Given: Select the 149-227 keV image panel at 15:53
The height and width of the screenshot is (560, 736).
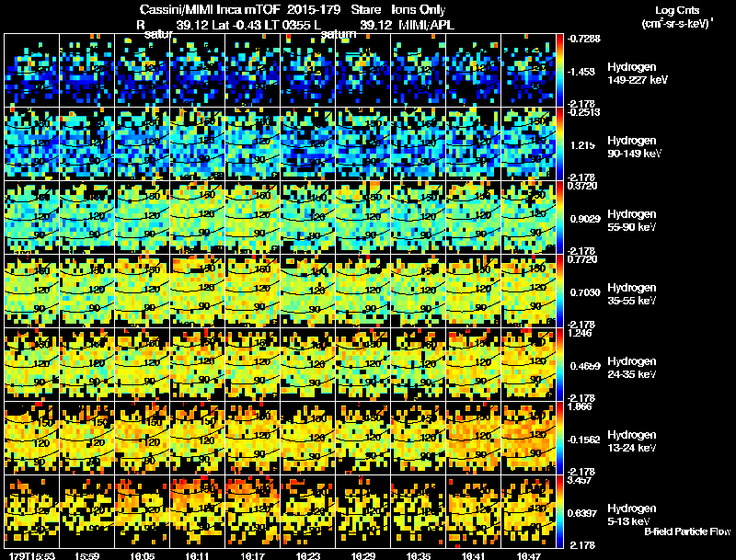Looking at the screenshot, I should coord(32,71).
